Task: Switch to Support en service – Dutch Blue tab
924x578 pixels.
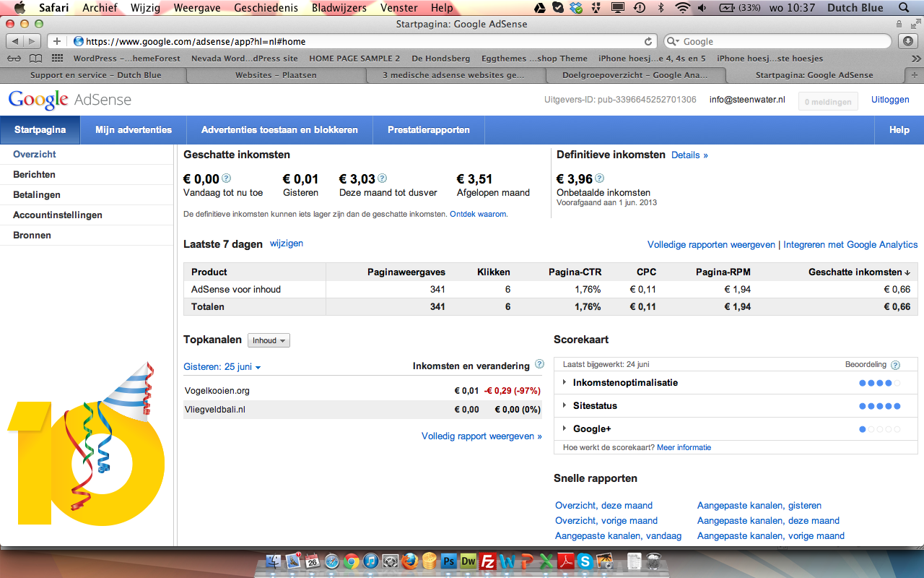Action: 95,75
